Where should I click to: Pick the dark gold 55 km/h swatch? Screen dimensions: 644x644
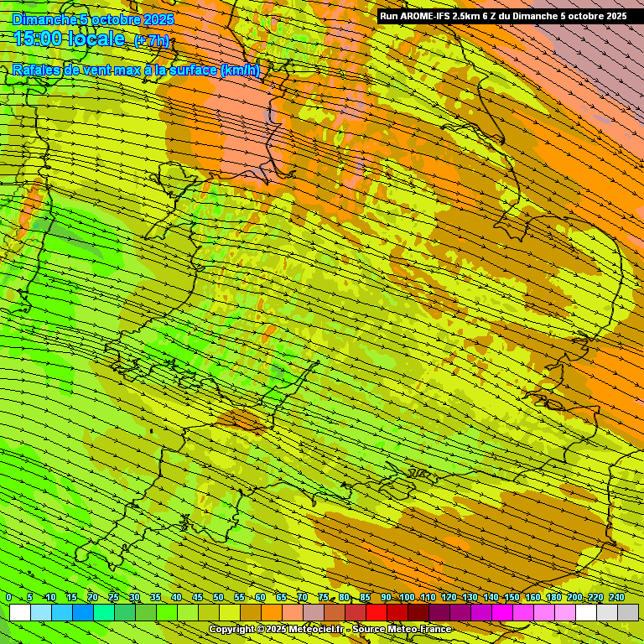point(251,613)
